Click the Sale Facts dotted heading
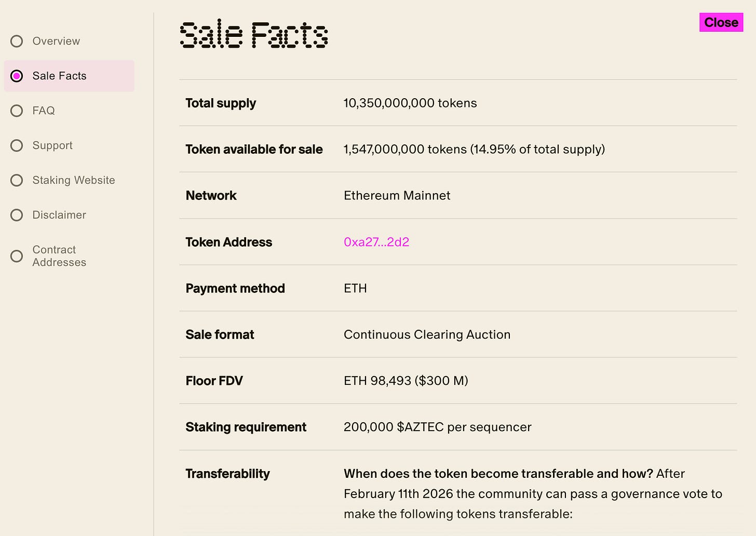Screen dimensions: 756x536 pos(254,35)
